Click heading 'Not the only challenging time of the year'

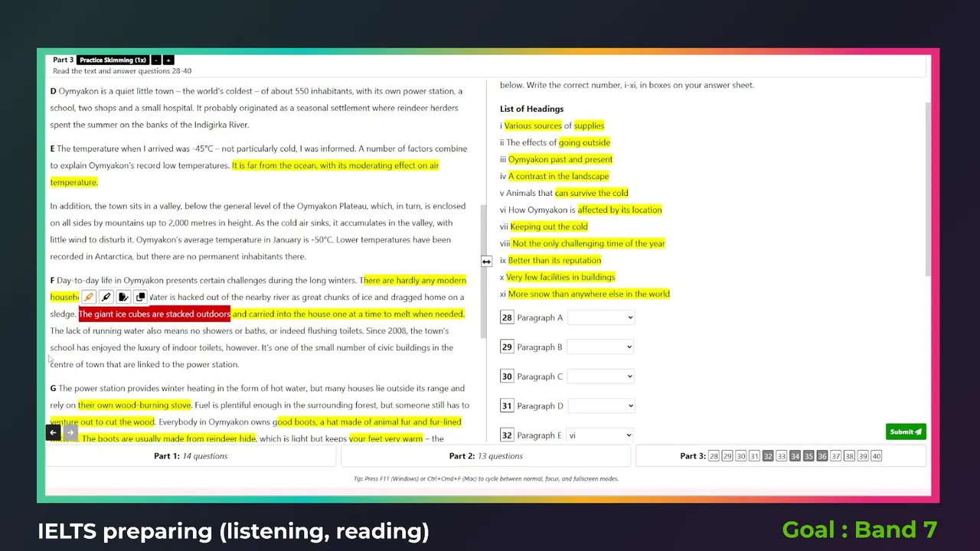click(583, 243)
